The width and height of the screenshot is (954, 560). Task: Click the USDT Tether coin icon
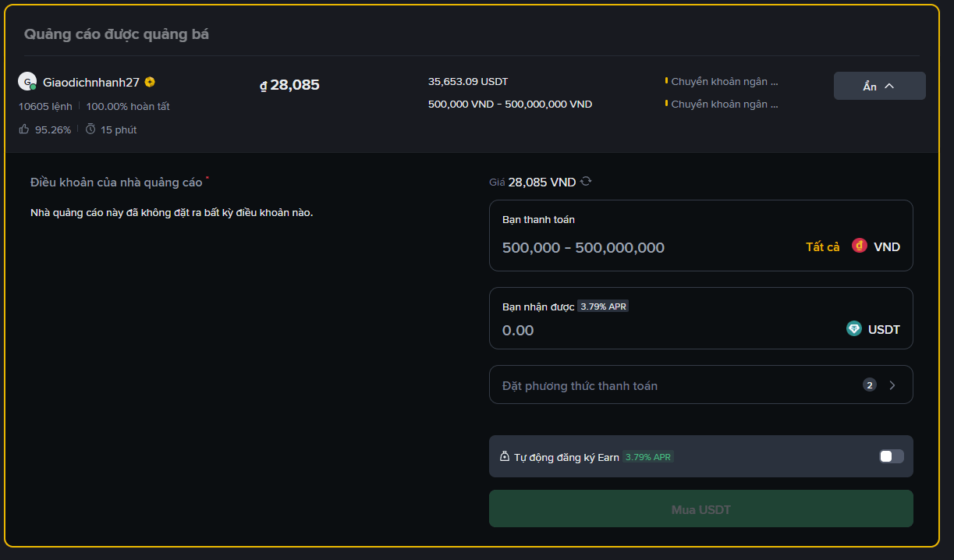click(x=854, y=329)
